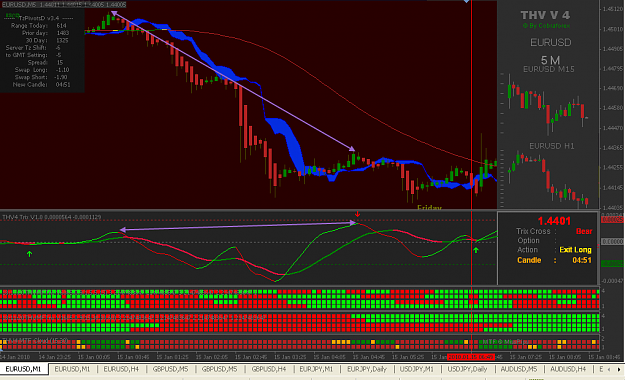Click the Swap Long -1.10 value
The height and width of the screenshot is (380, 625).
click(62, 70)
